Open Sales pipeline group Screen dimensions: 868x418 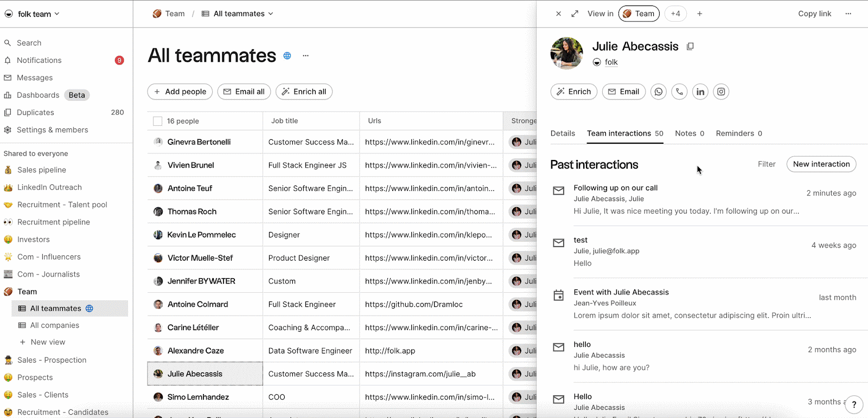42,170
